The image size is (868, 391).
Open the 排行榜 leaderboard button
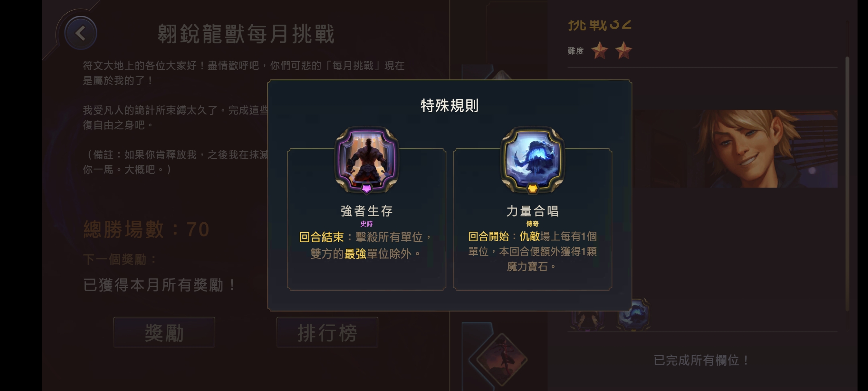(x=327, y=332)
